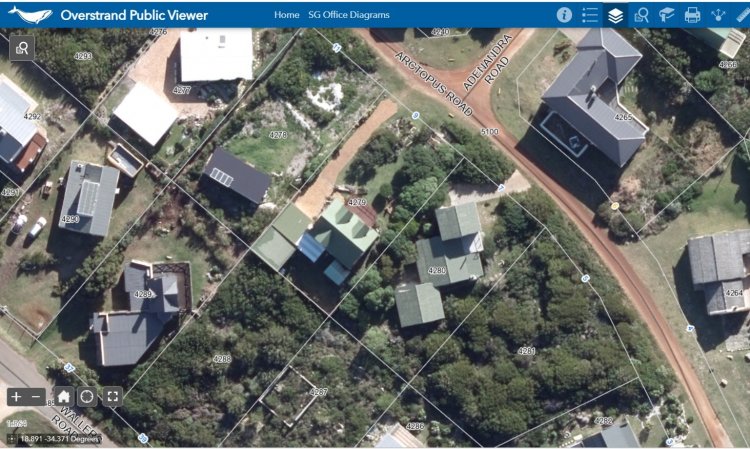Toggle the layer list stack icon
Image resolution: width=750 pixels, height=449 pixels.
point(616,15)
